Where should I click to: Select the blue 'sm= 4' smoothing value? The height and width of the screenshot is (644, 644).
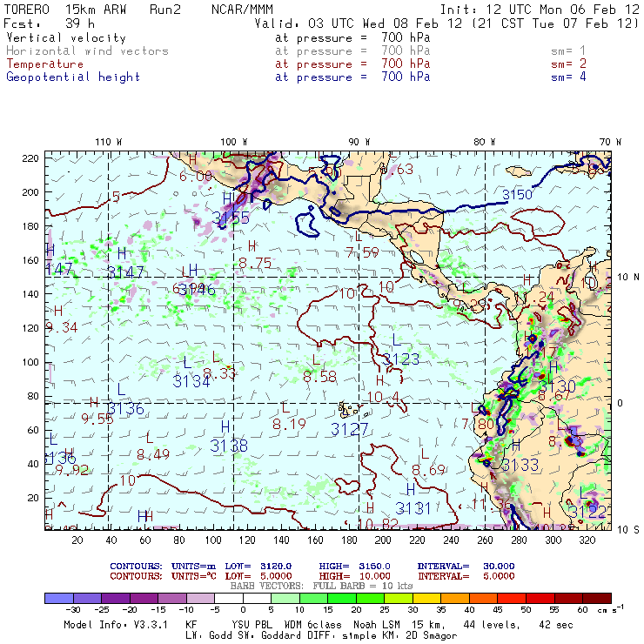(568, 77)
